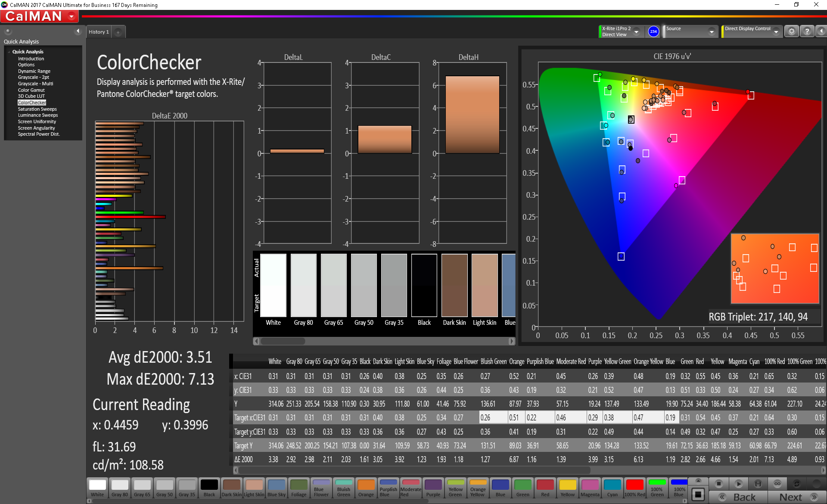Open Saturation Sweeps in the workflow list
827x504 pixels.
[x=37, y=109]
